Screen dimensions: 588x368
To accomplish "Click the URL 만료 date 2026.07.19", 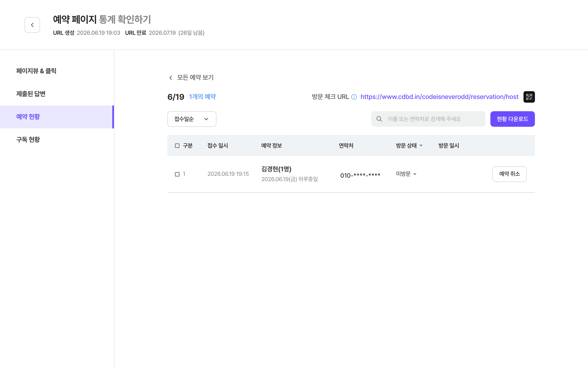I will click(162, 33).
